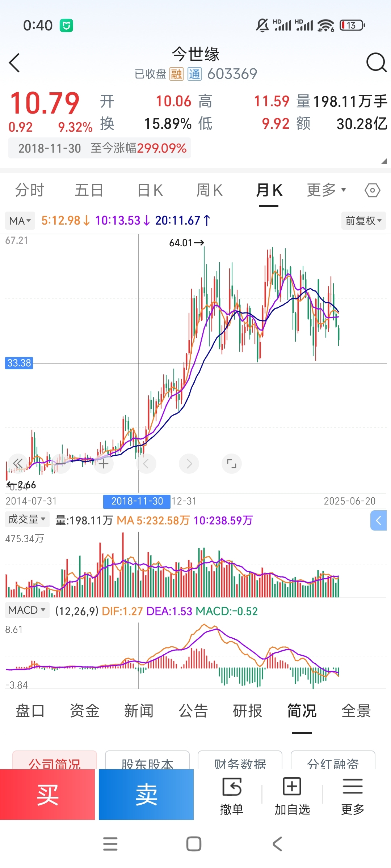Tap the red 买 buy button
The height and width of the screenshot is (868, 391).
47,795
